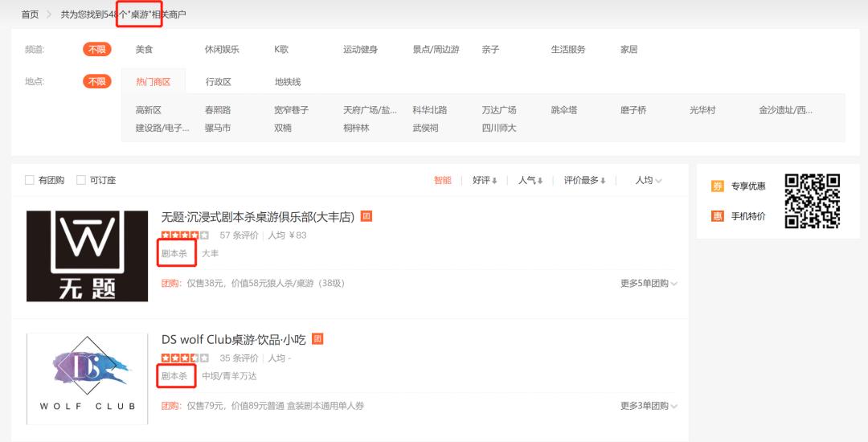Expand 更多3单团购 deals
Screen dimensions: 868x442
click(649, 406)
